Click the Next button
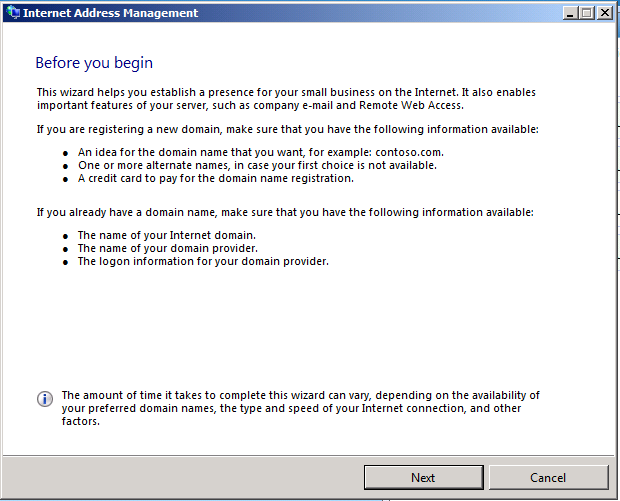This screenshot has height=501, width=620. (423, 477)
